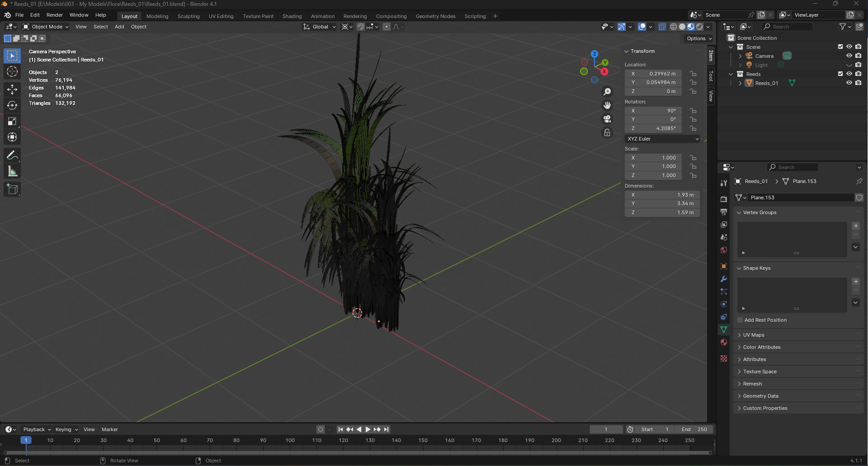Open the Object Mode dropdown
Viewport: 868px width, 466px height.
[x=46, y=27]
